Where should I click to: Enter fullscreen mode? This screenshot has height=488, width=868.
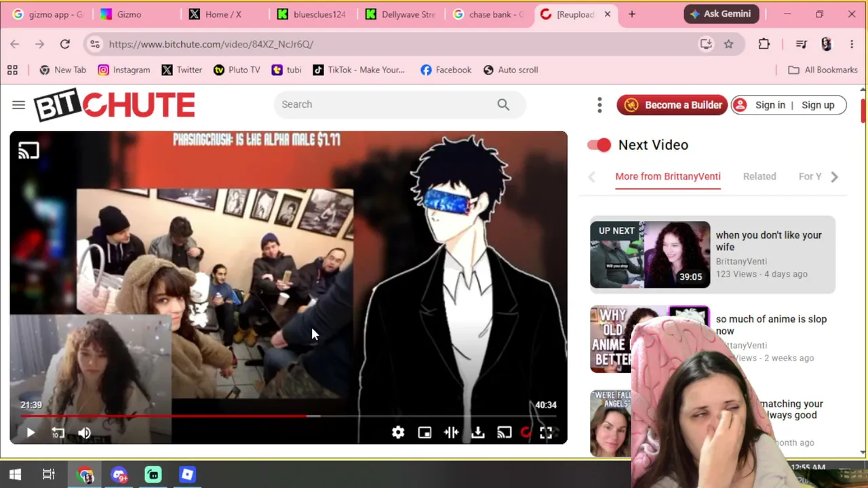[x=546, y=432]
